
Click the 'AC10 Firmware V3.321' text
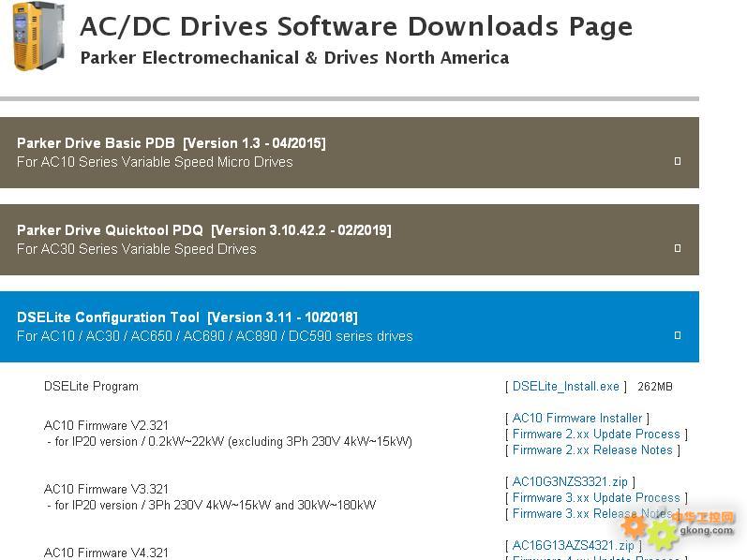pyautogui.click(x=106, y=489)
